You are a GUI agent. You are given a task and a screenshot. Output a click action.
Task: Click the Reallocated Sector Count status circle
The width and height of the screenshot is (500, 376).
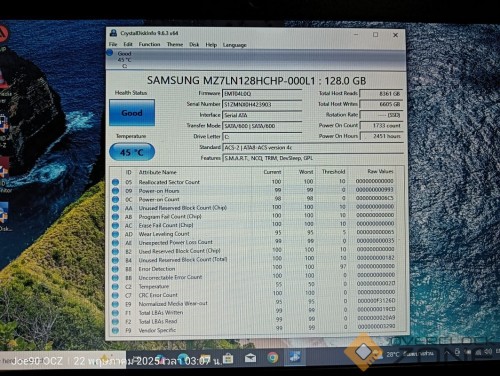115,182
